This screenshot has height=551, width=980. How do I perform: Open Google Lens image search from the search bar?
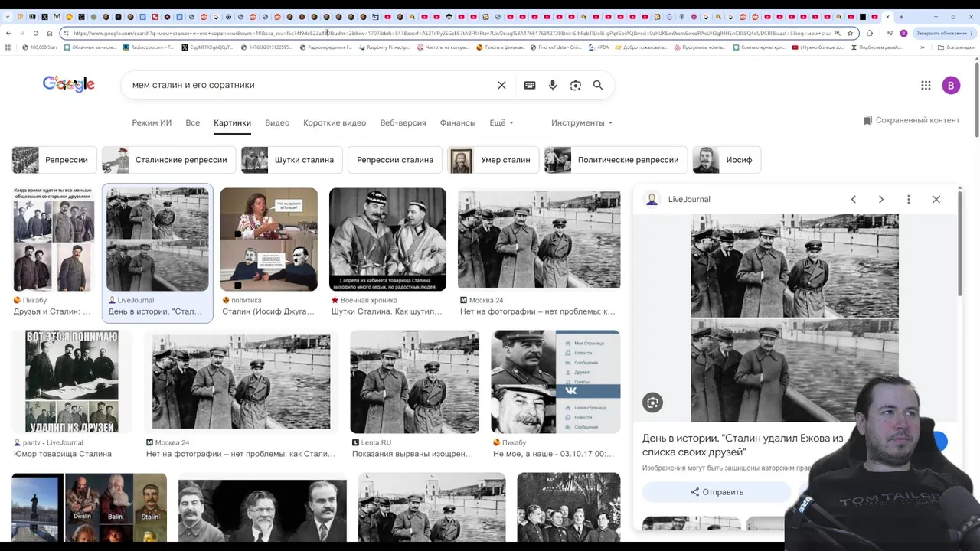(x=576, y=85)
